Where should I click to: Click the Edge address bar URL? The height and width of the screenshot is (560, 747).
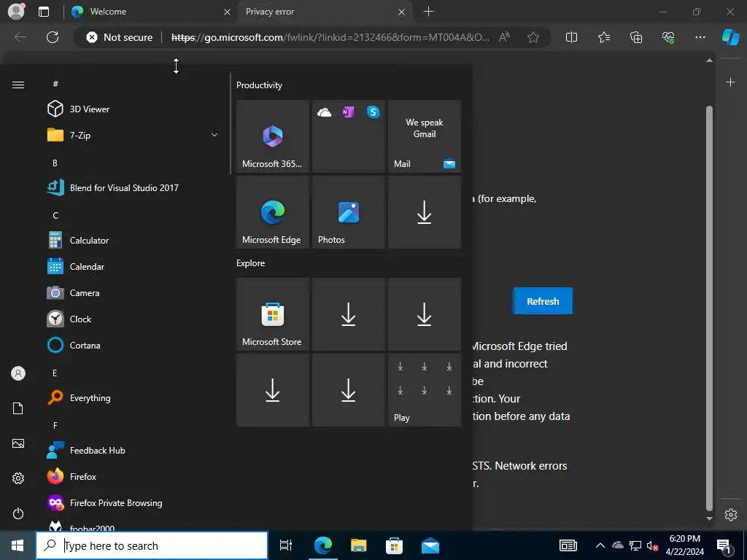pos(330,37)
